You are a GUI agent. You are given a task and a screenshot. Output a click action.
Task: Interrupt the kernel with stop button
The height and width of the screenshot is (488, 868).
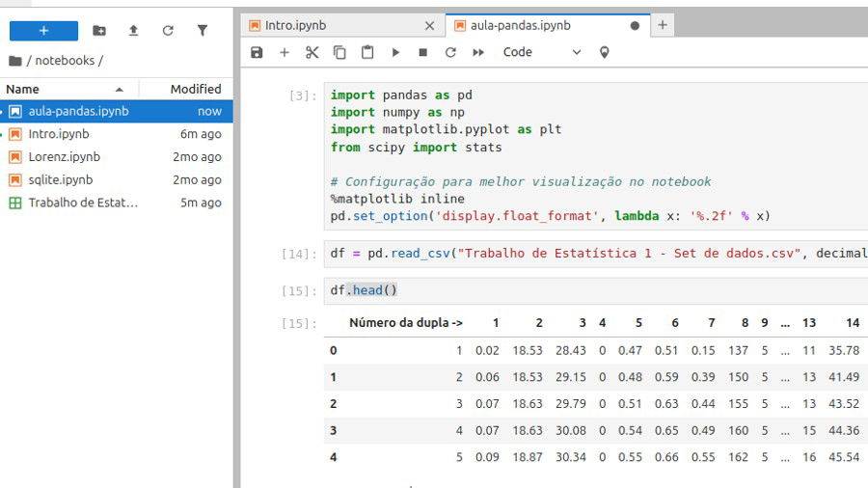[x=423, y=53]
